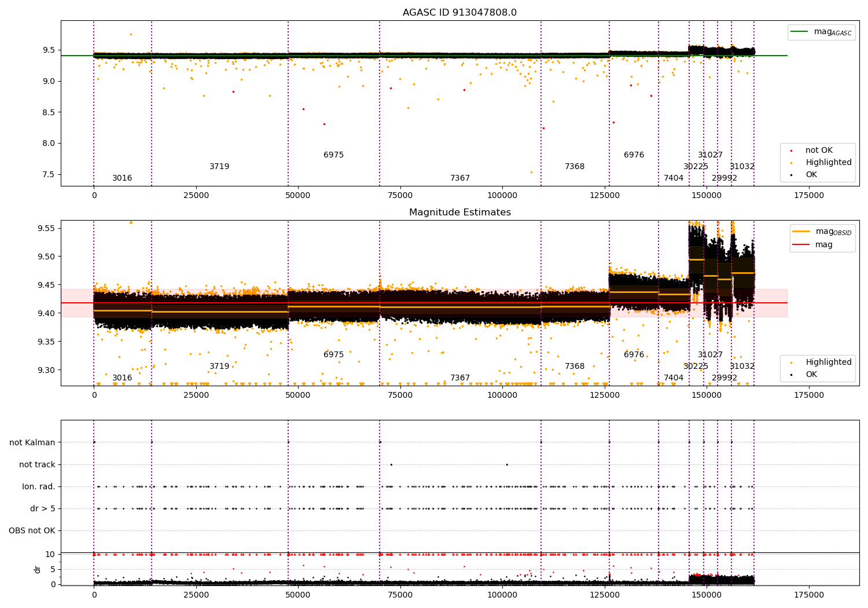Click OBSID label 3719 in the top plot
Viewport: 868px width, 608px height.
[x=219, y=167]
